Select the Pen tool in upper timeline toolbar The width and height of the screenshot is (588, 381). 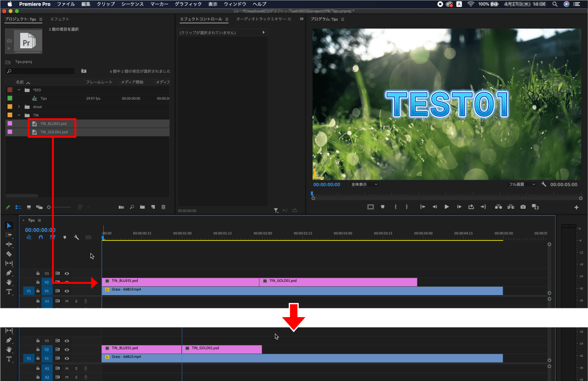[9, 273]
